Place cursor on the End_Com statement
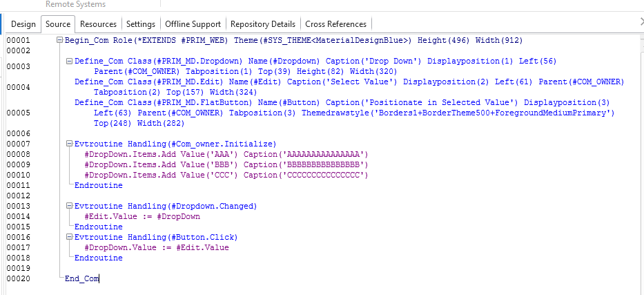Viewport: 644px width, 295px height. click(x=81, y=278)
